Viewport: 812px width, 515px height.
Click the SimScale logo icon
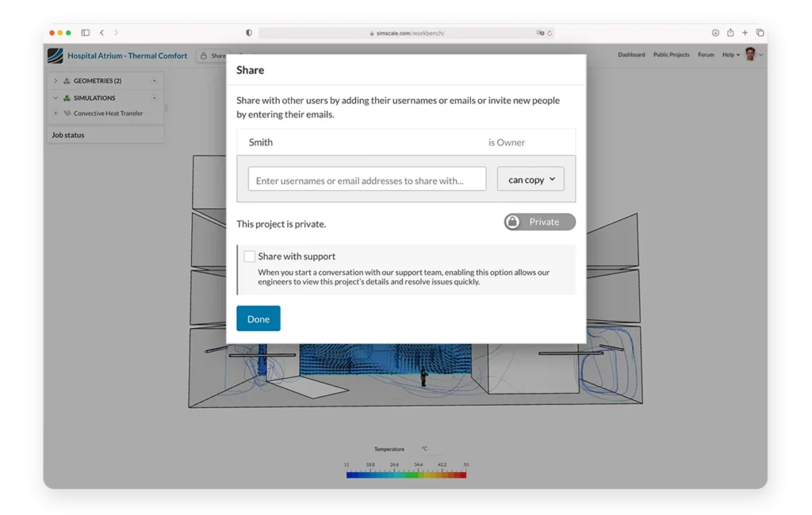click(55, 55)
